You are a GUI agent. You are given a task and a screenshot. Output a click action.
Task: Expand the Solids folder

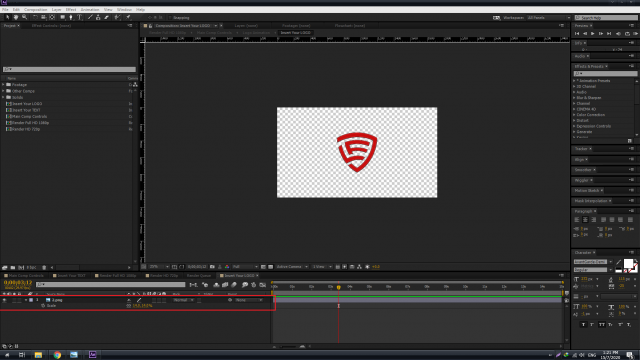tap(3, 97)
